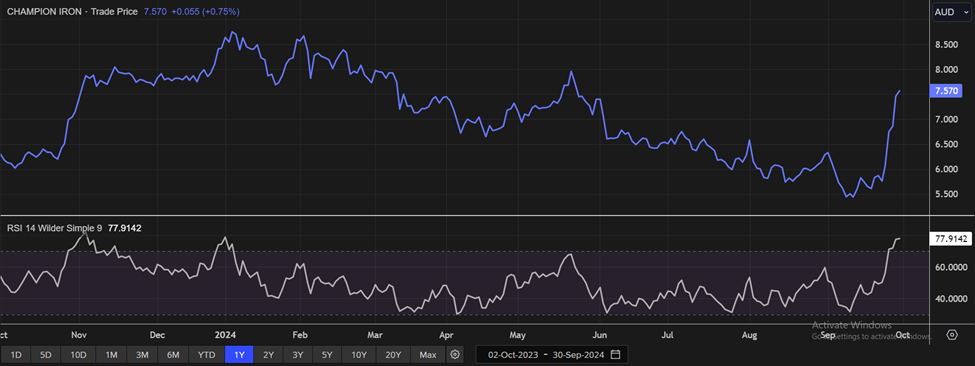Click the Dec label on time axis
Viewport: 975px width, 366px height.
(157, 335)
